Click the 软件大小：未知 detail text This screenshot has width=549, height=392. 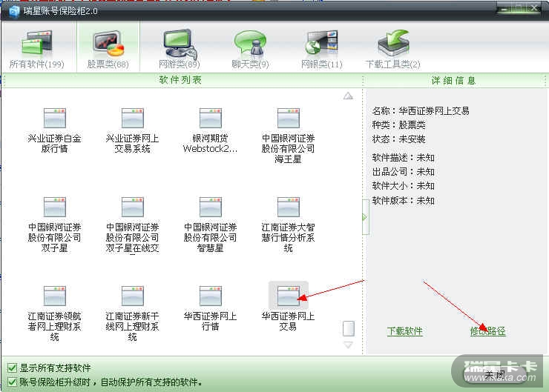coord(404,186)
